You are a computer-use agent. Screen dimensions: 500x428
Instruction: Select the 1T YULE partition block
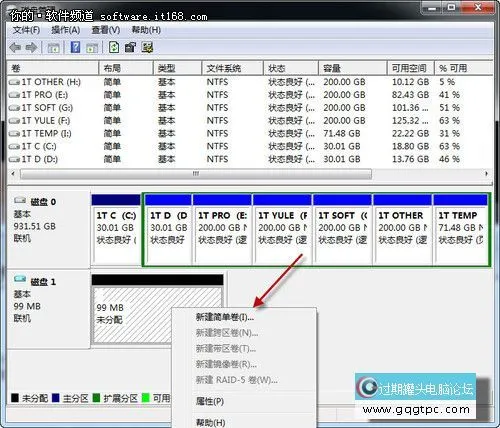pyautogui.click(x=282, y=230)
